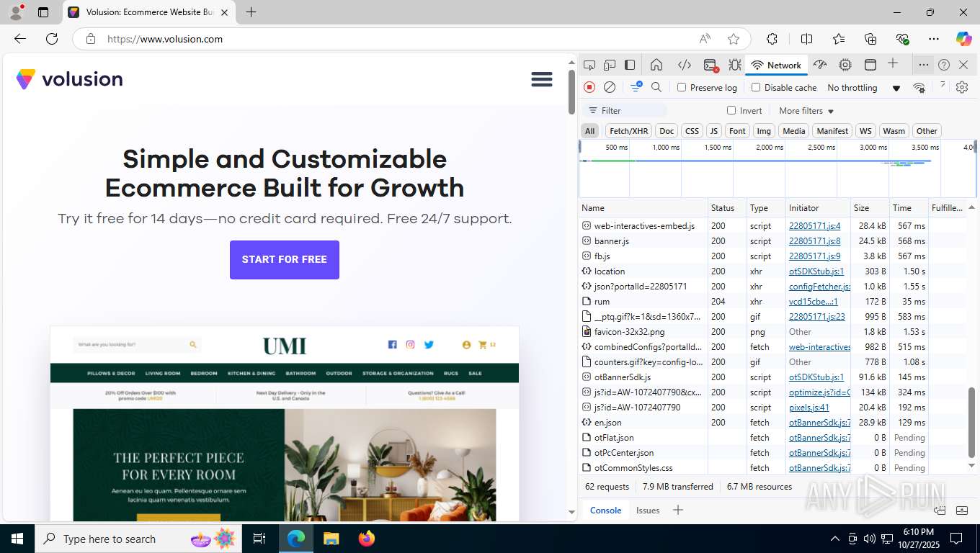
Task: Refresh the page with reload button
Action: pyautogui.click(x=52, y=39)
